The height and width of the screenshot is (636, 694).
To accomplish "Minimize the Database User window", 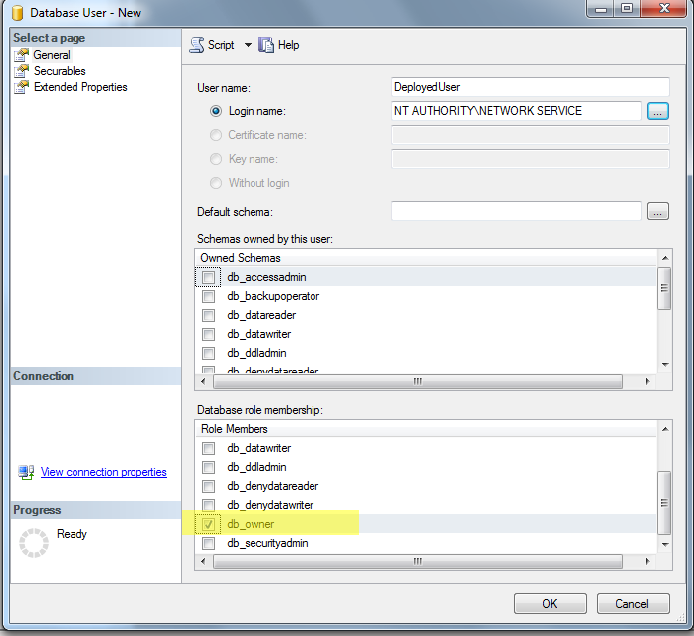I will tap(600, 9).
